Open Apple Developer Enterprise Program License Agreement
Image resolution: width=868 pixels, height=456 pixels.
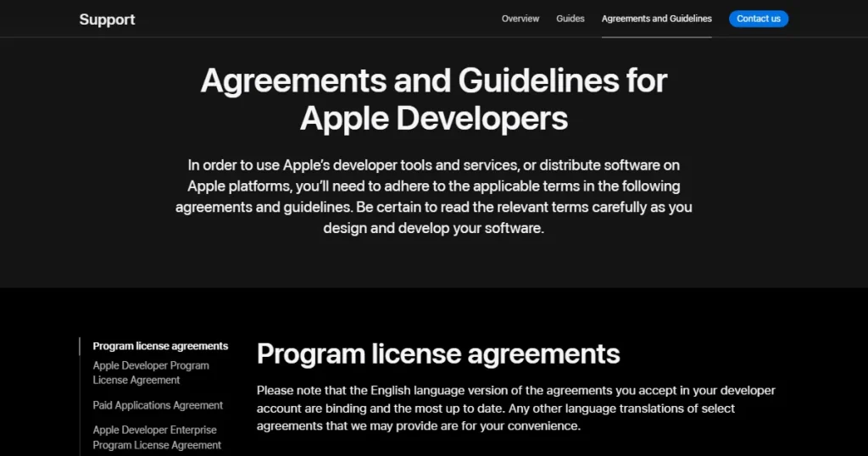point(157,437)
